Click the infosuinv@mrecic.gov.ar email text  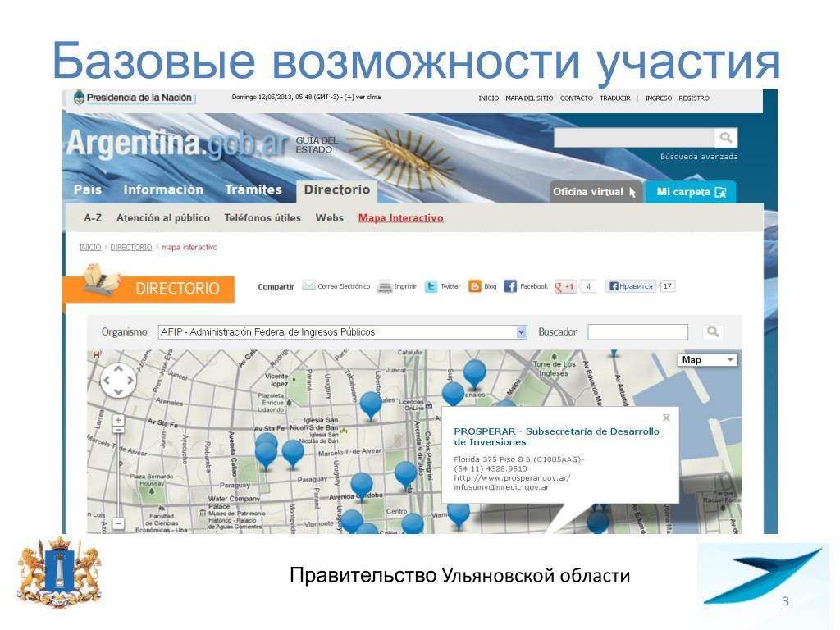[501, 487]
